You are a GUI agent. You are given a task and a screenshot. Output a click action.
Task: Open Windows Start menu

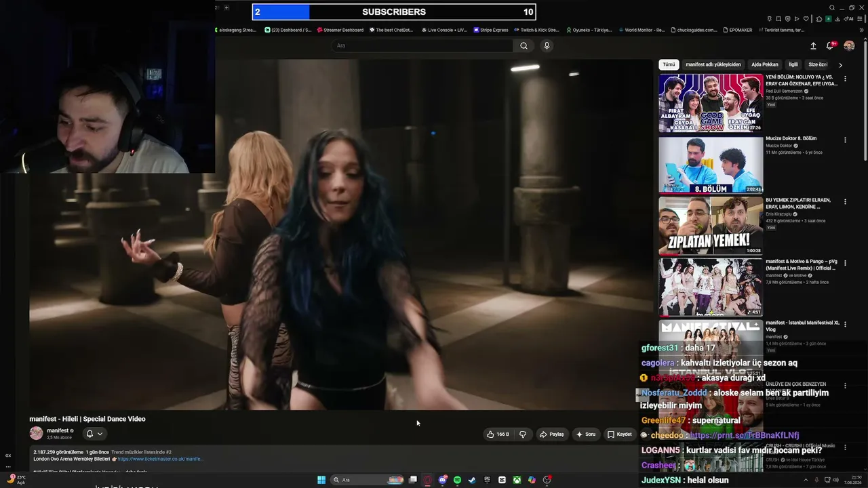coord(321,480)
